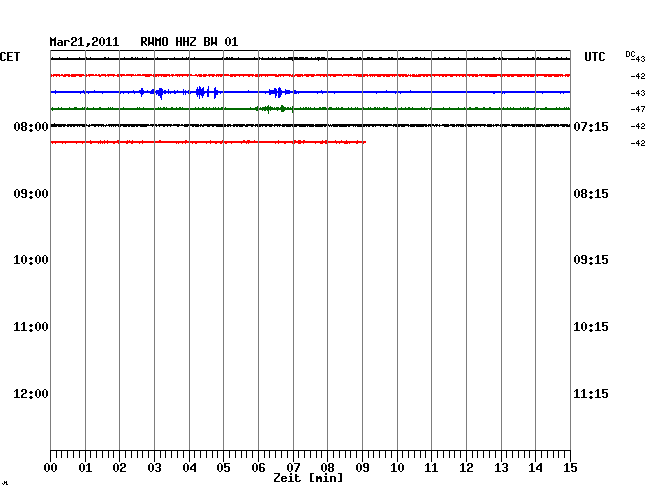The image size is (650, 494).
Task: Click the short red trace ending near minute 09
Action: click(x=208, y=142)
